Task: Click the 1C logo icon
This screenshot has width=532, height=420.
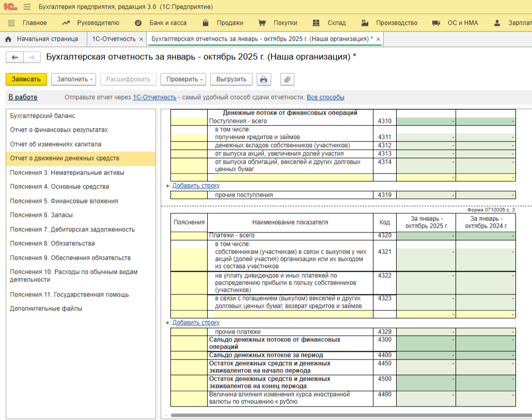Action: click(10, 7)
